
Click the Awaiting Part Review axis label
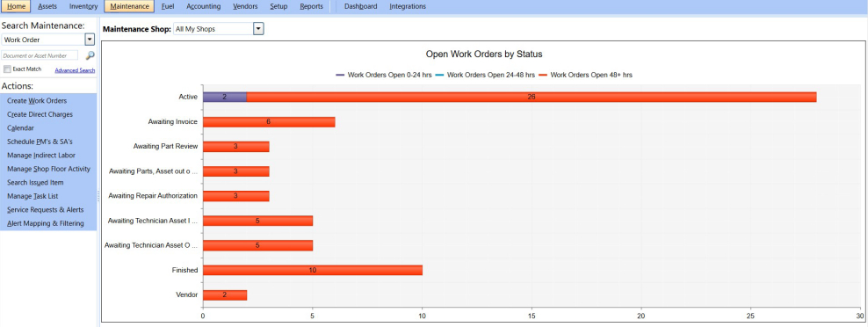(165, 146)
